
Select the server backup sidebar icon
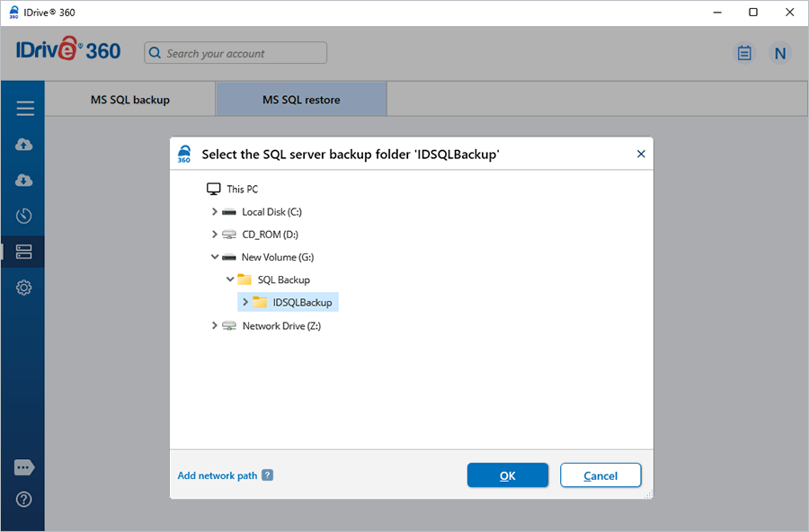[x=24, y=252]
